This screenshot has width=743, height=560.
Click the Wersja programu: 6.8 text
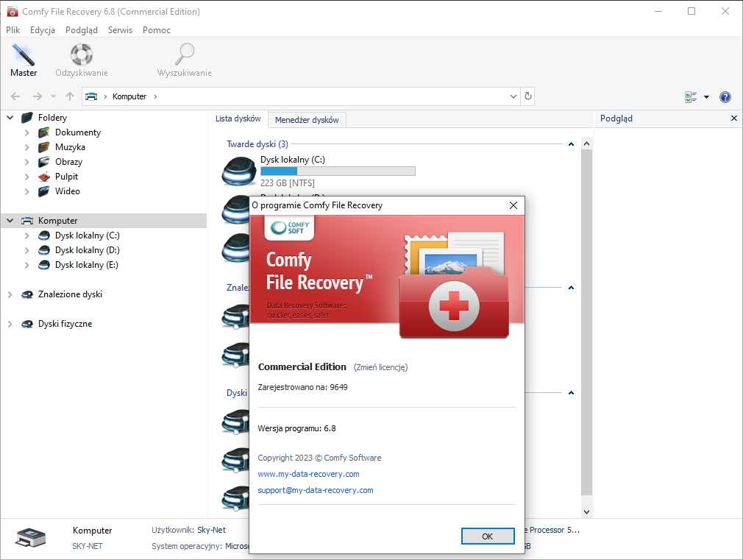(x=296, y=429)
